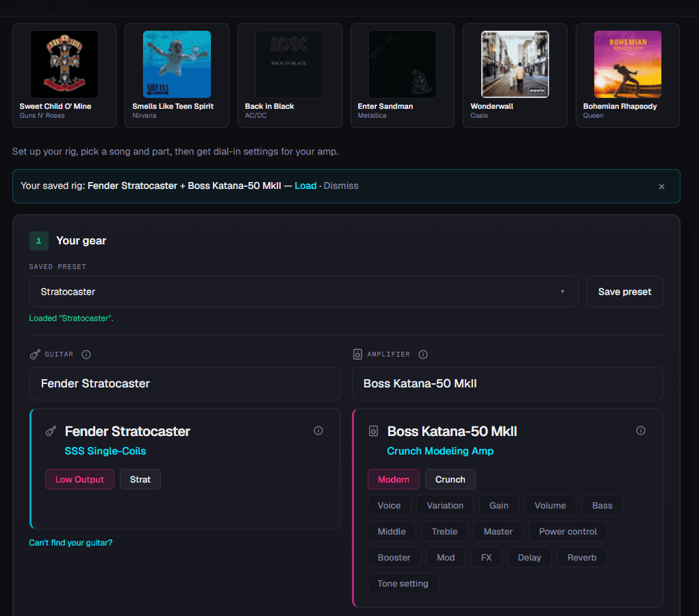Select the Bass control chip
This screenshot has width=699, height=616.
click(602, 505)
